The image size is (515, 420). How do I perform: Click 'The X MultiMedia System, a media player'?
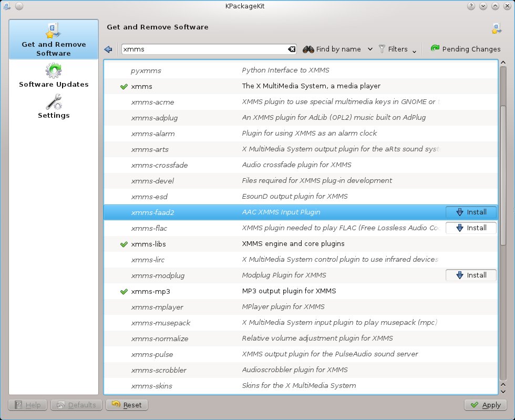(311, 86)
